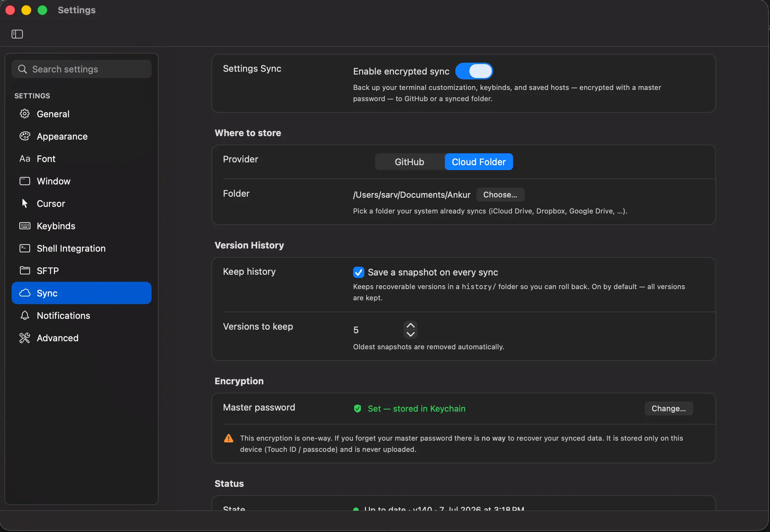
Task: Click the orange warning triangle icon
Action: (x=229, y=438)
